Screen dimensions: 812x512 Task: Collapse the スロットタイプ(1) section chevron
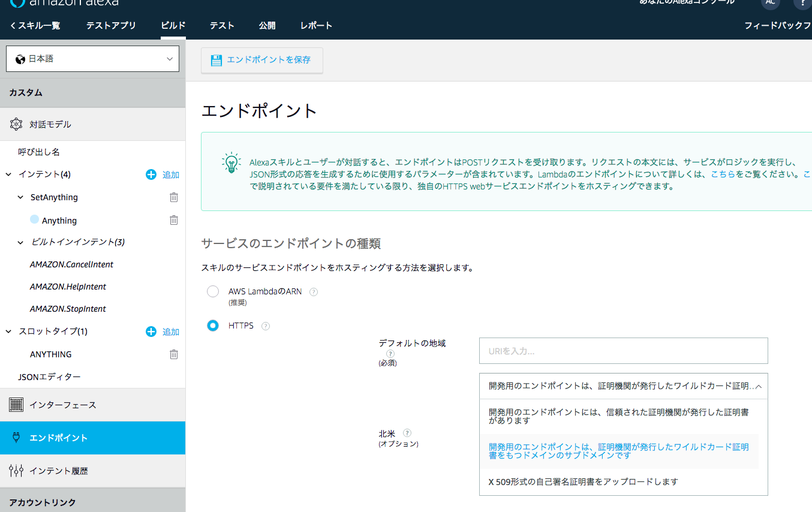8,332
